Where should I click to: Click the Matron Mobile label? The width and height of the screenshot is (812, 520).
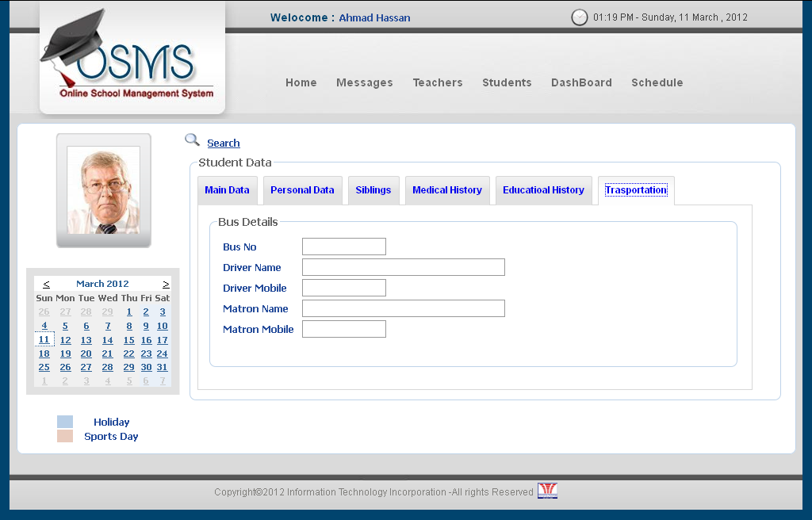pos(258,330)
